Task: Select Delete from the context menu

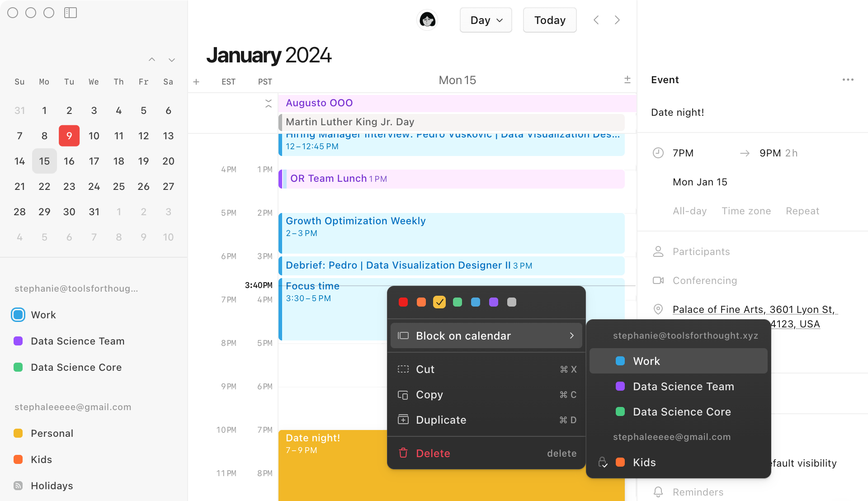Action: (x=433, y=453)
